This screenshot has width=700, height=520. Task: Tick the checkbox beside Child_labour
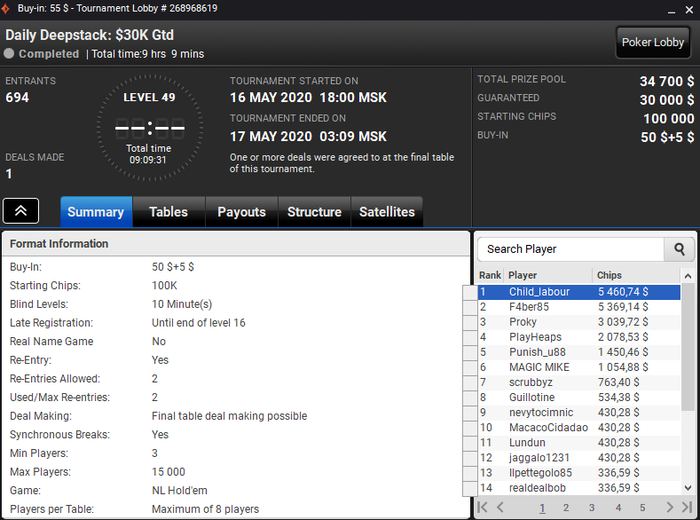[470, 292]
